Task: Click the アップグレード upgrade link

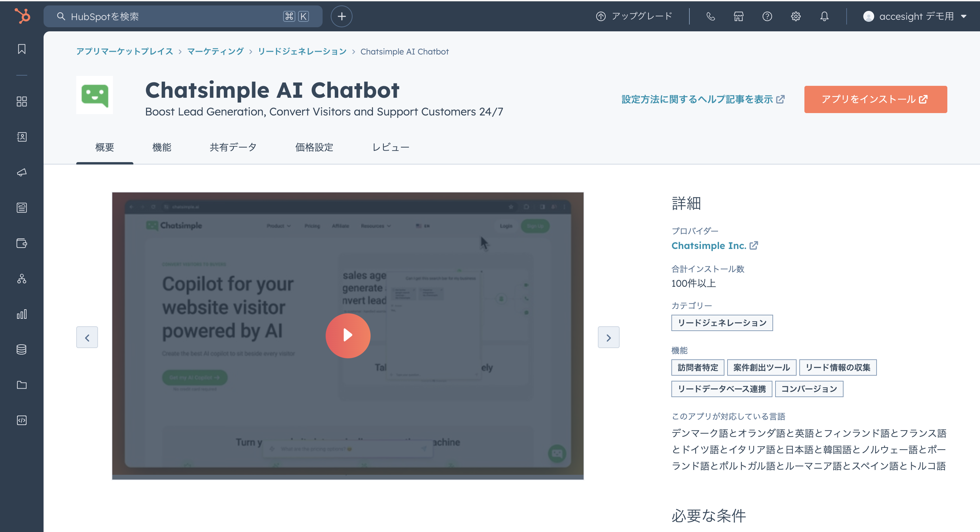Action: coord(634,16)
